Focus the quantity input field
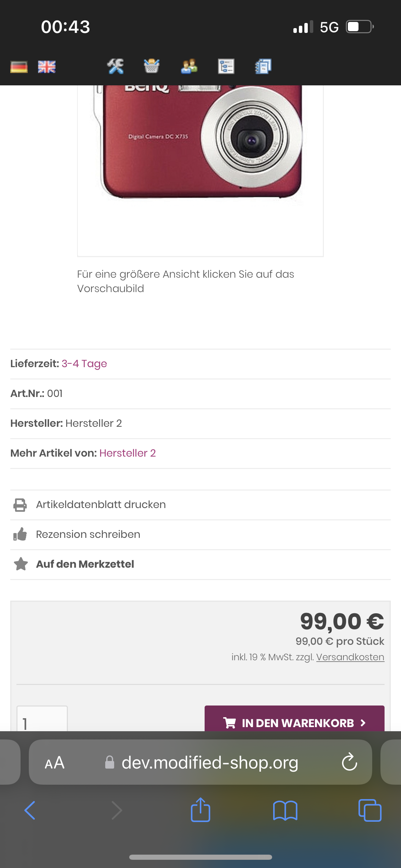Viewport: 401px width, 868px height. 42,720
